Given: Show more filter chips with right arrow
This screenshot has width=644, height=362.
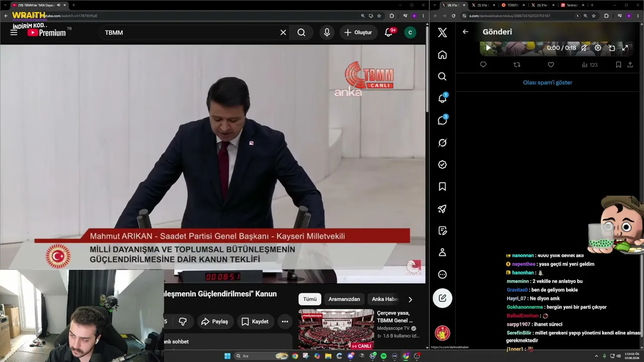Looking at the screenshot, I should tap(410, 299).
